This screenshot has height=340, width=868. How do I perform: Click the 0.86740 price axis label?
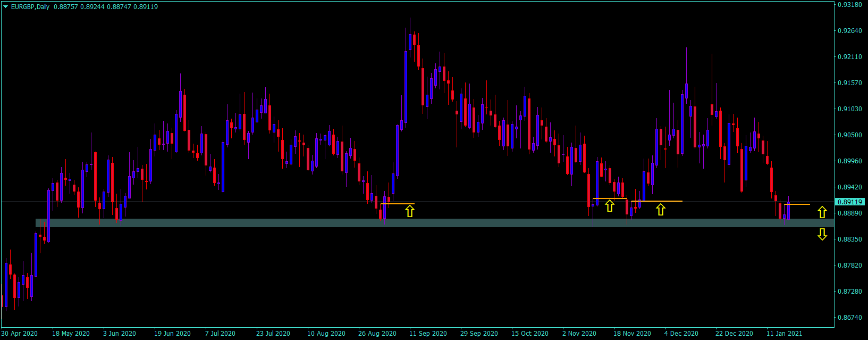850,318
